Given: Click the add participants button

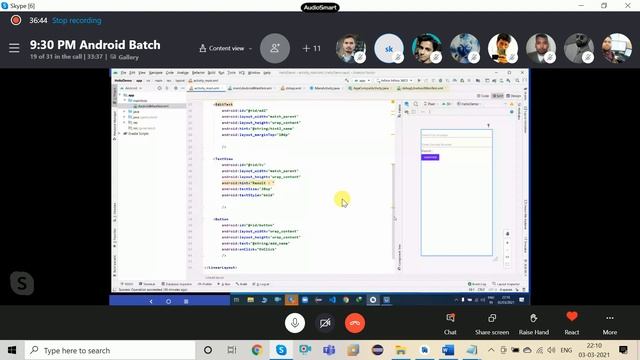Looking at the screenshot, I should (x=275, y=48).
